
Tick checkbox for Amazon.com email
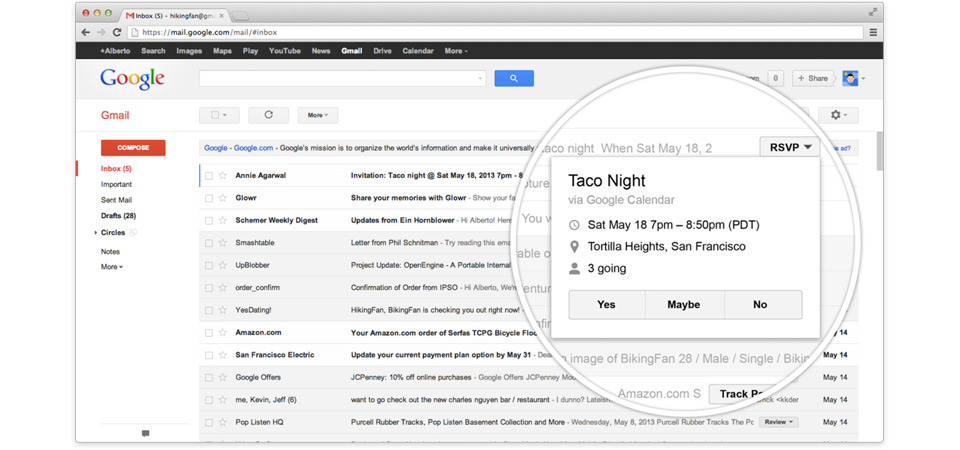pos(209,332)
